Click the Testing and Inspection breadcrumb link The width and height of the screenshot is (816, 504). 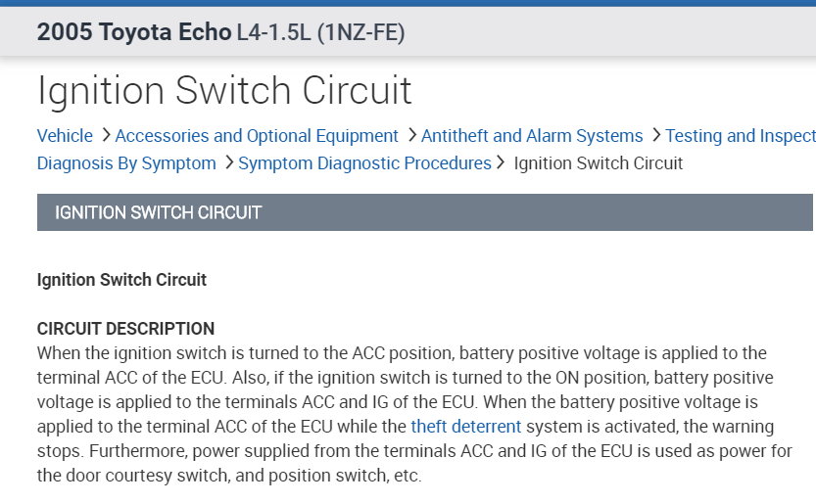point(740,136)
